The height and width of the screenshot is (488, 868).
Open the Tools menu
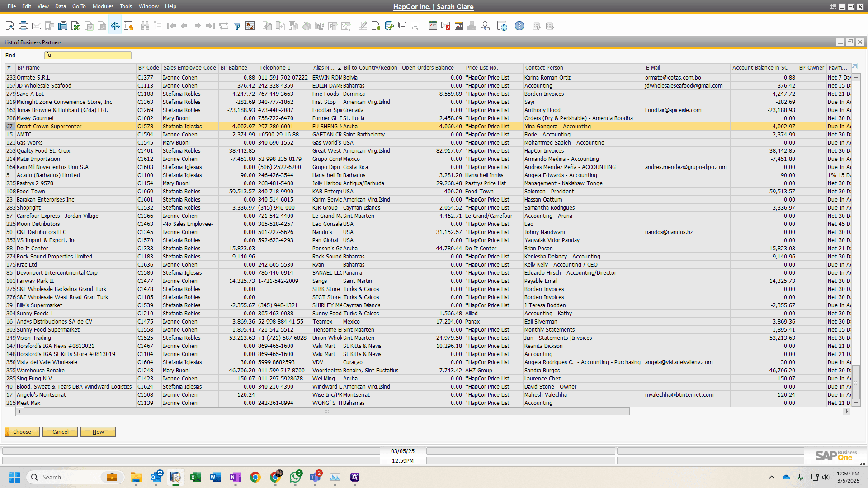pyautogui.click(x=126, y=6)
